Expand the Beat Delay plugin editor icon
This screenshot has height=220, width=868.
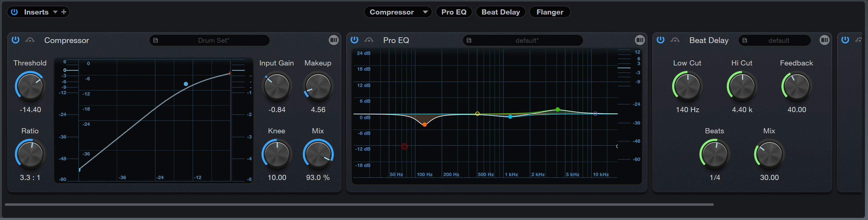[x=824, y=40]
